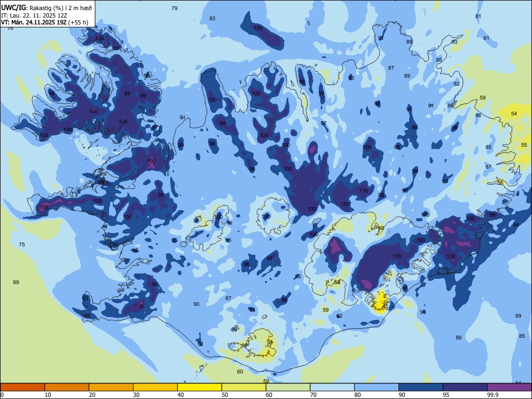
Task: Select the map value '60' off south coast
Action: coord(240,371)
